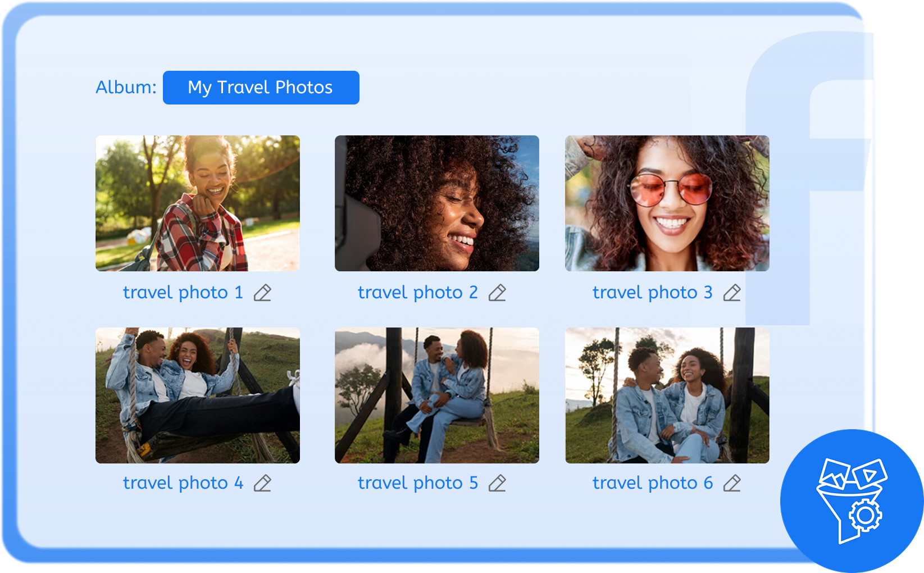Select the woman with red sunglasses thumbnail
Screen dimensions: 924x573
click(x=667, y=203)
